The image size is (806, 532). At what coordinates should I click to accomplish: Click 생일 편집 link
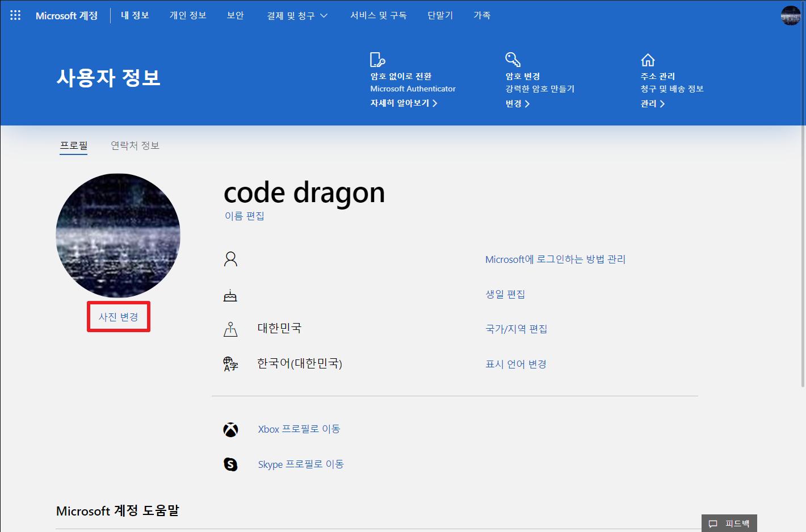click(x=505, y=294)
